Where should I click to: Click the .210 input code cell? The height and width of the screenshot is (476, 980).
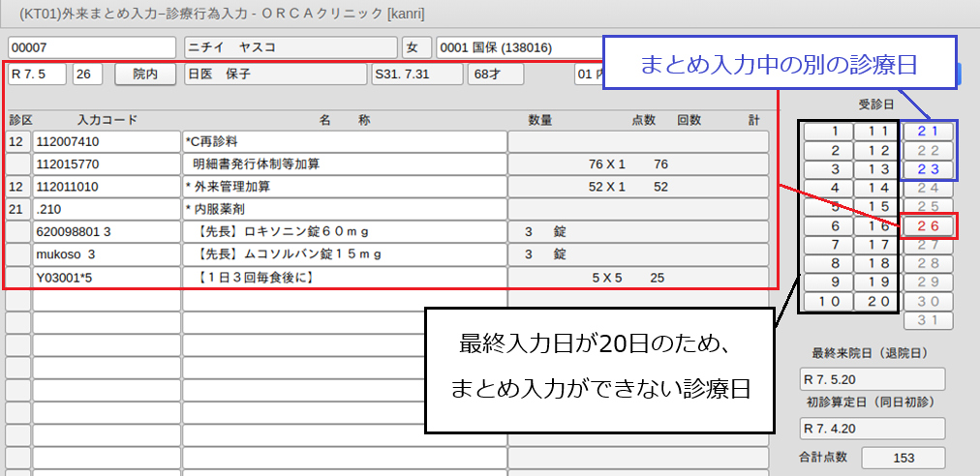click(107, 209)
